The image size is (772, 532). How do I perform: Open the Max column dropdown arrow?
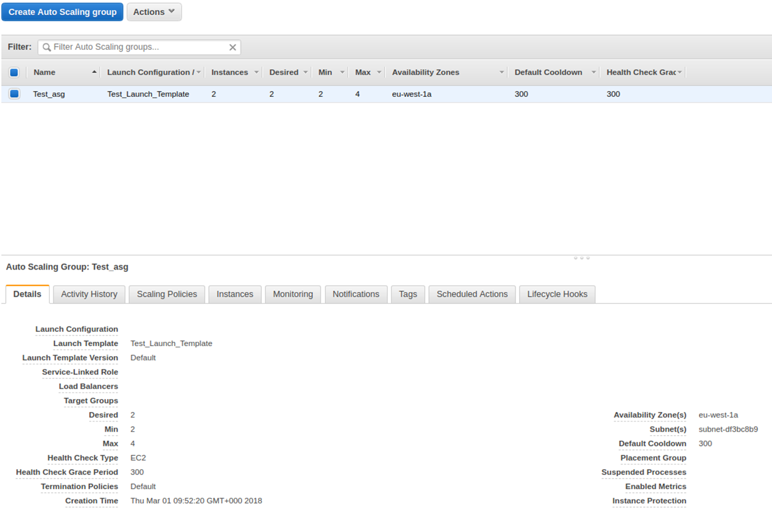tap(379, 72)
